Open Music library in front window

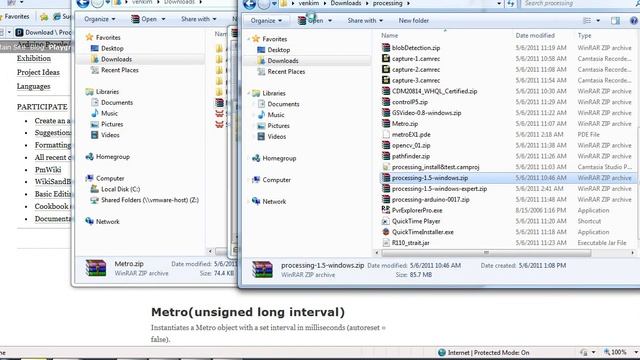click(x=276, y=115)
